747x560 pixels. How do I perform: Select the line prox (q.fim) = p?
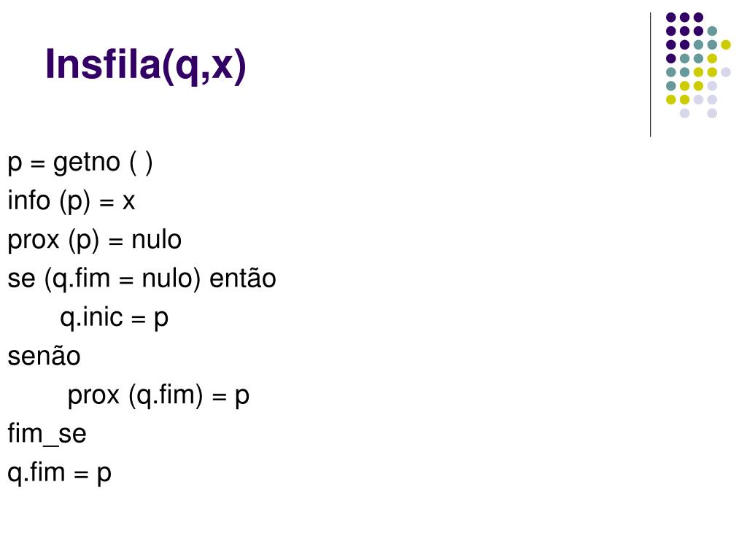[158, 396]
